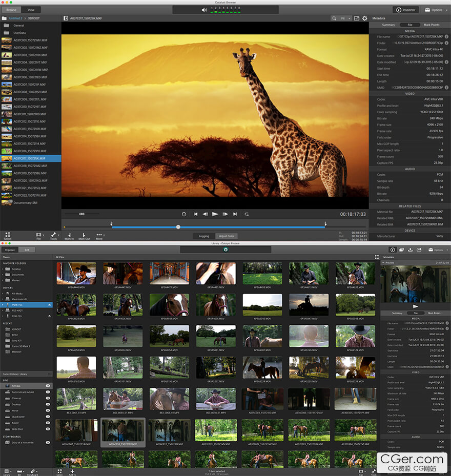Image resolution: width=451 pixels, height=476 pixels.
Task: Open the More dropdown in Catalyst Browse toolbar
Action: click(x=100, y=236)
